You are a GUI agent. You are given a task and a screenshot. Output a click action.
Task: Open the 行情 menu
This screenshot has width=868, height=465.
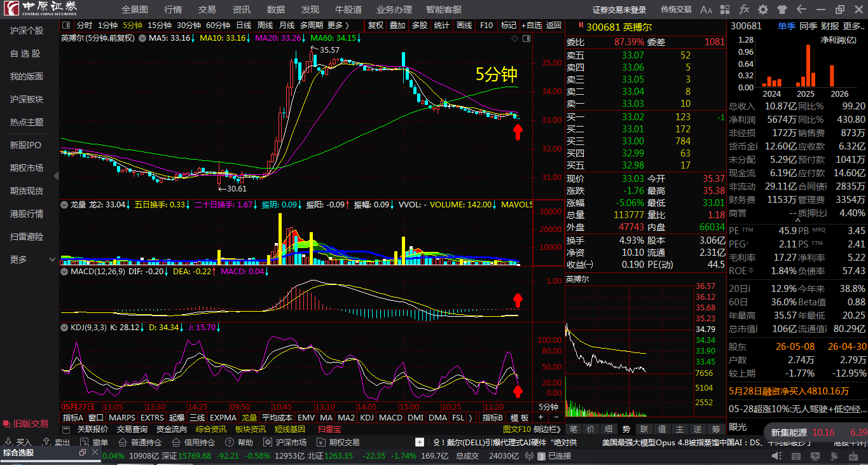pyautogui.click(x=173, y=10)
